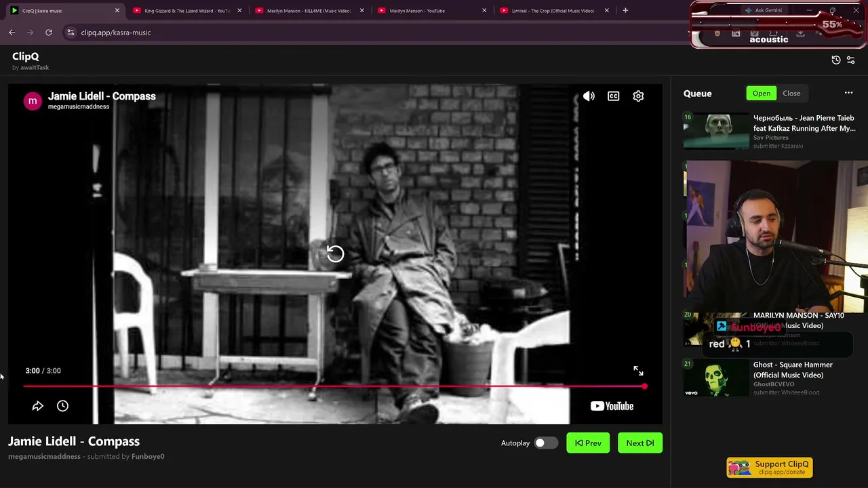Screen dimensions: 868x488
Task: Switch to King Gizzard & The Lizard Wizard tab
Action: [x=186, y=11]
